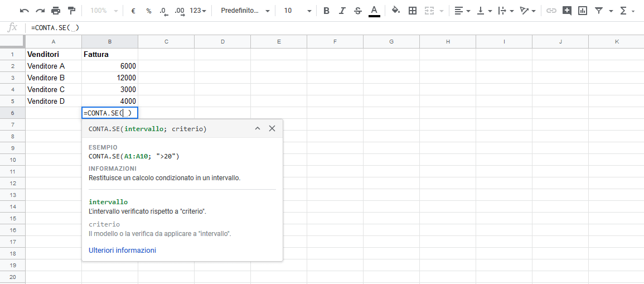Select the Venditore C cell
The image size is (644, 284).
54,89
